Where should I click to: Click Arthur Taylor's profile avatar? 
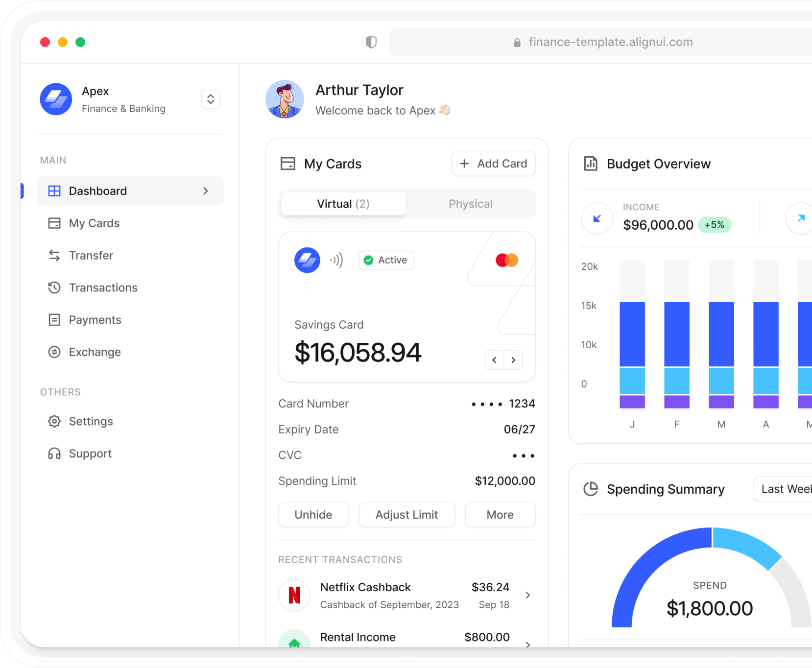(x=285, y=99)
